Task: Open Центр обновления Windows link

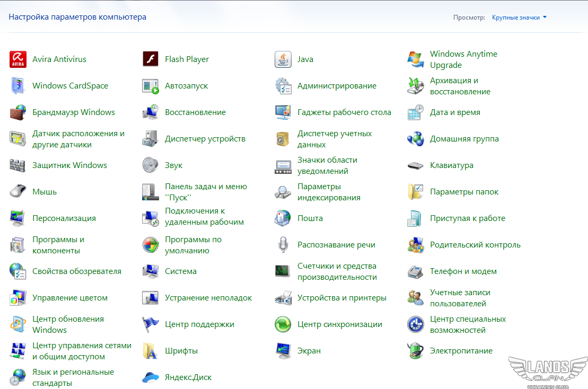Action: [68, 324]
